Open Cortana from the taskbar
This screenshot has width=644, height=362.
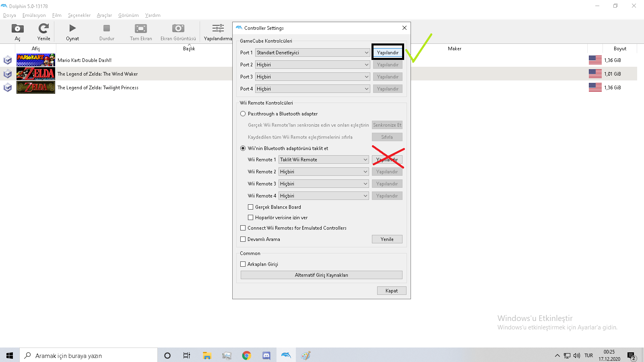167,355
